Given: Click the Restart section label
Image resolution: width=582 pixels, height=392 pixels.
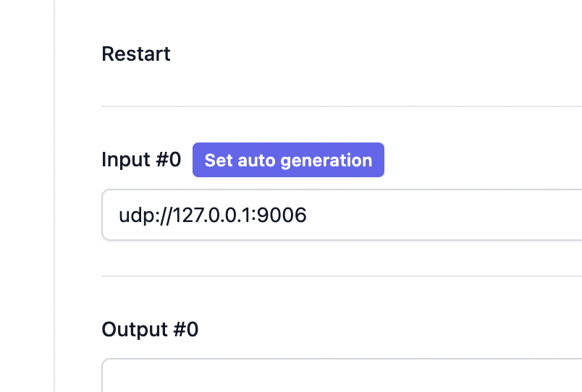Looking at the screenshot, I should click(x=136, y=54).
